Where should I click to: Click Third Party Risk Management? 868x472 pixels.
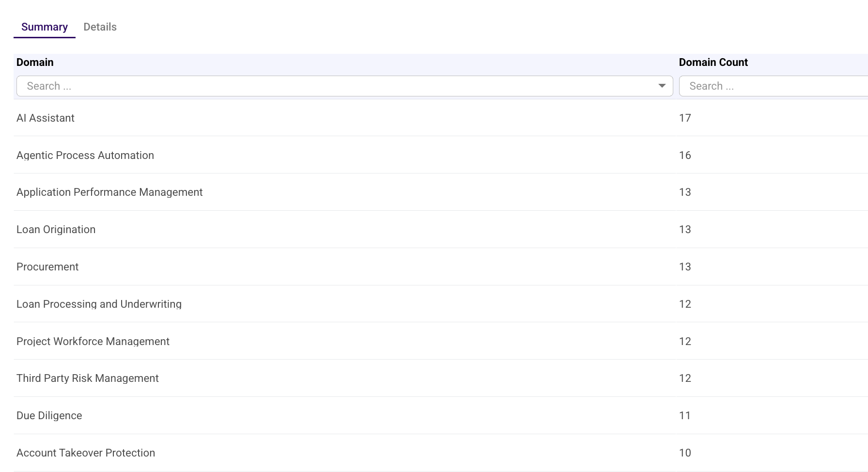[x=88, y=378]
